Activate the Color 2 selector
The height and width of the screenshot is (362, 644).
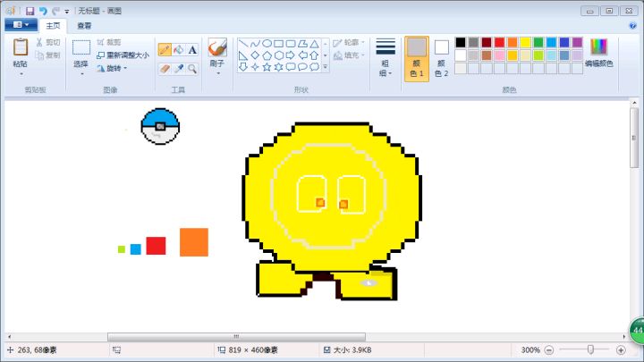[442, 58]
